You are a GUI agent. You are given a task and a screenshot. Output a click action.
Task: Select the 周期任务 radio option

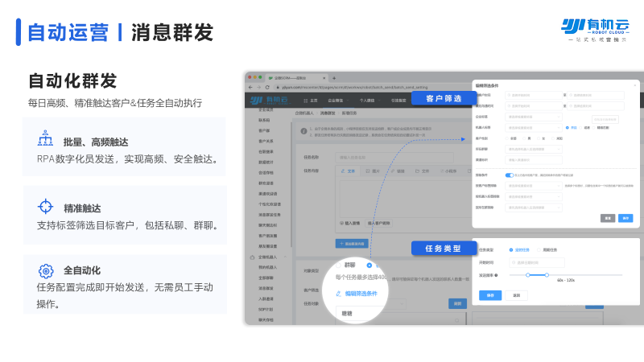[538, 249]
